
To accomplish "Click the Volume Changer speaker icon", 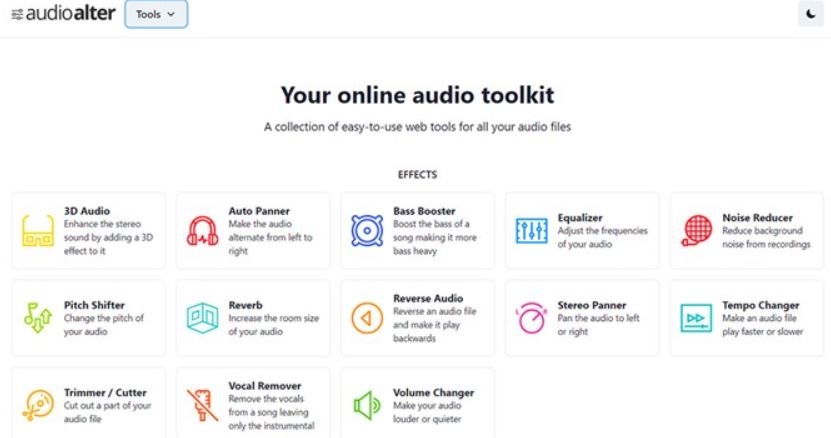I will [x=367, y=405].
